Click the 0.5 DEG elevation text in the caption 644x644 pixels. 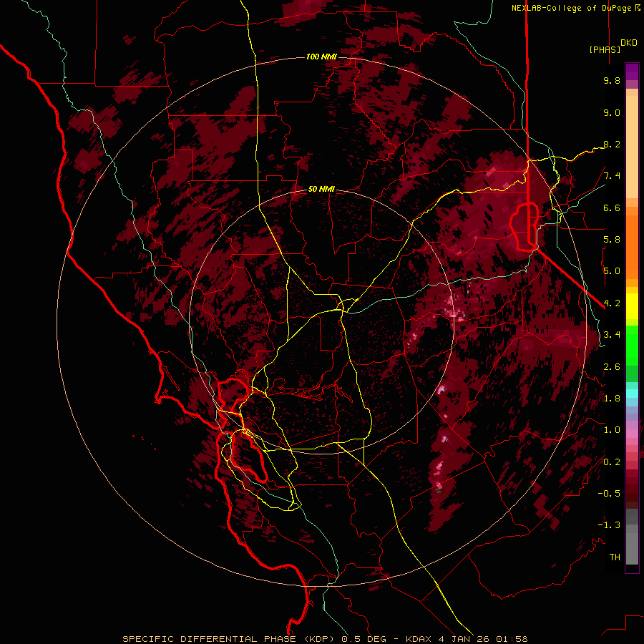(364, 639)
